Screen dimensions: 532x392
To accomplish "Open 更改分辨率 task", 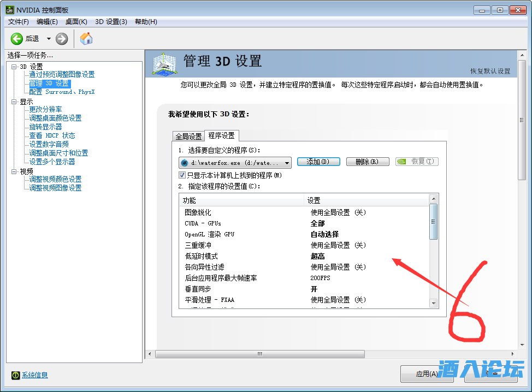I will 45,110.
